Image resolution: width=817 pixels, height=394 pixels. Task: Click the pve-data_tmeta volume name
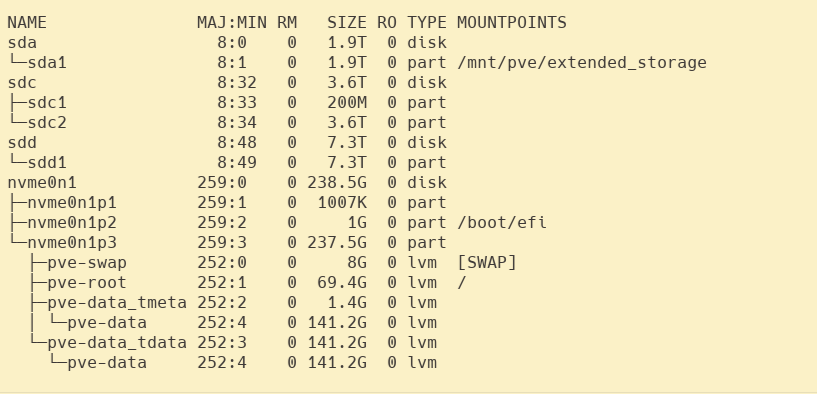tap(117, 303)
